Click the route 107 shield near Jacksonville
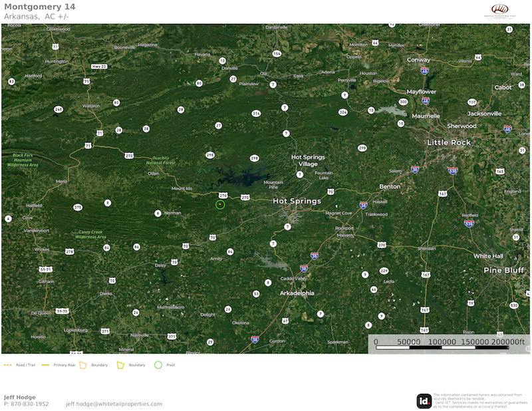Viewport: 532px width, 411px height. tap(472, 102)
